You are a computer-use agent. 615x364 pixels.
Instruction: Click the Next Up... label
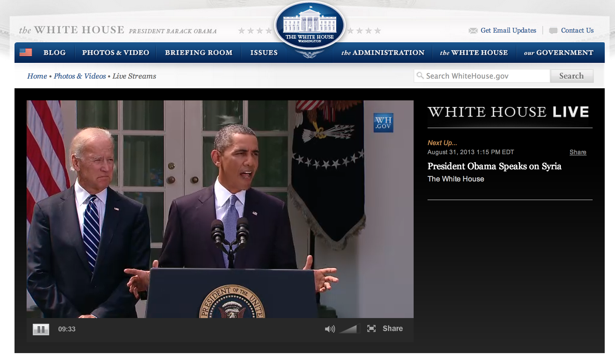tap(442, 143)
